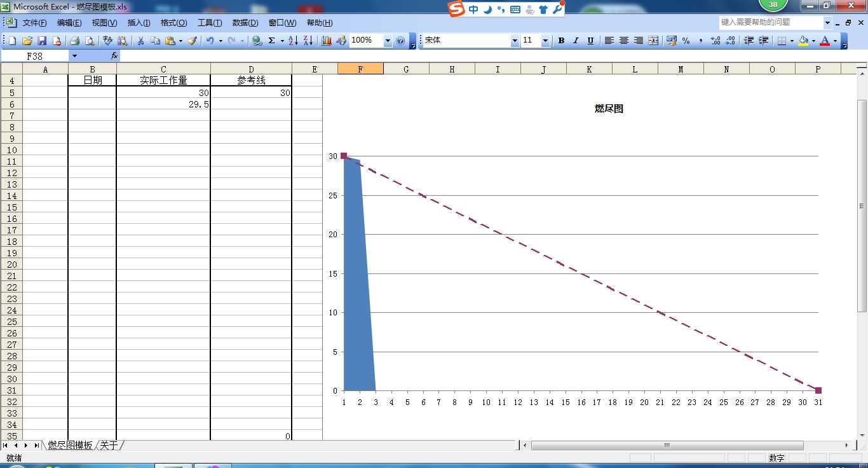Toggle center text alignment
Image resolution: width=868 pixels, height=468 pixels.
pyautogui.click(x=623, y=41)
